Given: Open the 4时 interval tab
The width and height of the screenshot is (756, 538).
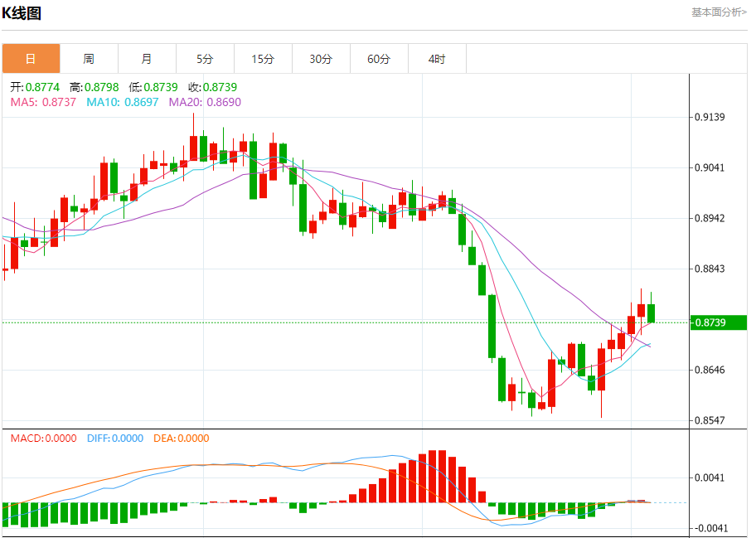Looking at the screenshot, I should pyautogui.click(x=438, y=59).
